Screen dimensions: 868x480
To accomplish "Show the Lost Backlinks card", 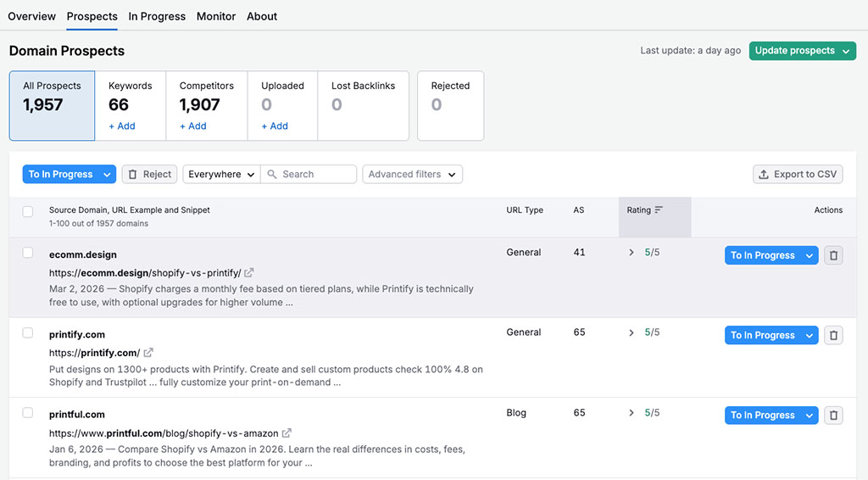I will [x=363, y=105].
